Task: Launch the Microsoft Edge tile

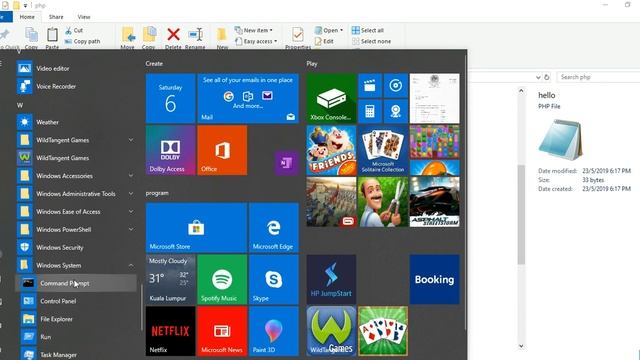Action: coord(273,228)
